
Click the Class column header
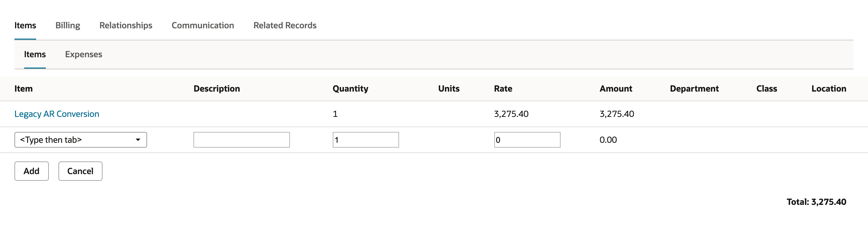pos(766,89)
